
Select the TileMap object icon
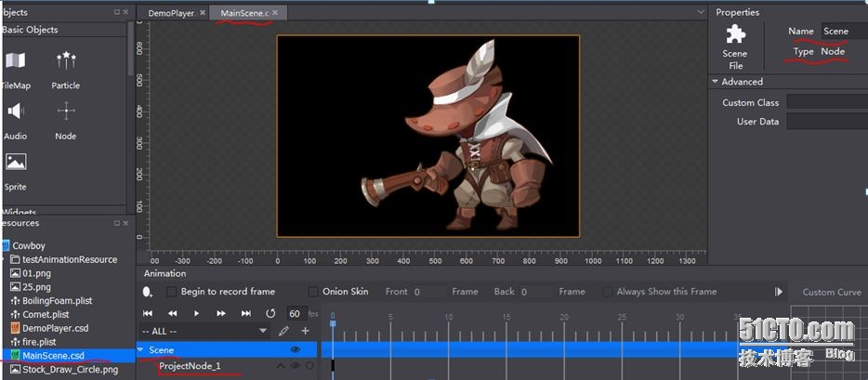[15, 60]
